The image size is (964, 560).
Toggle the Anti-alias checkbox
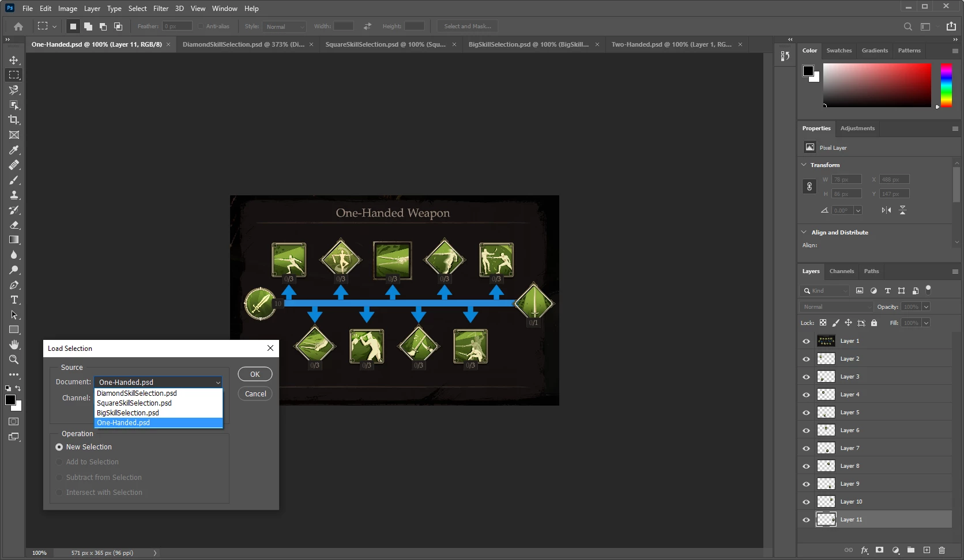tap(201, 27)
